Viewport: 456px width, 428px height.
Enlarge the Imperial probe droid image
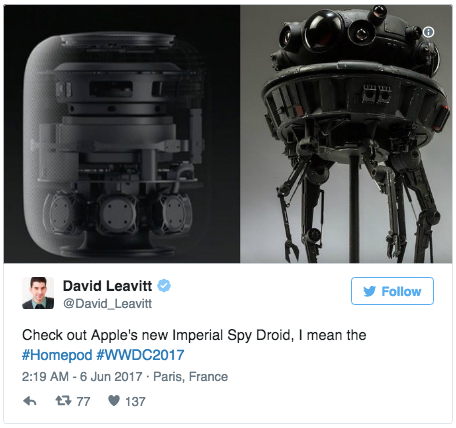pyautogui.click(x=346, y=134)
